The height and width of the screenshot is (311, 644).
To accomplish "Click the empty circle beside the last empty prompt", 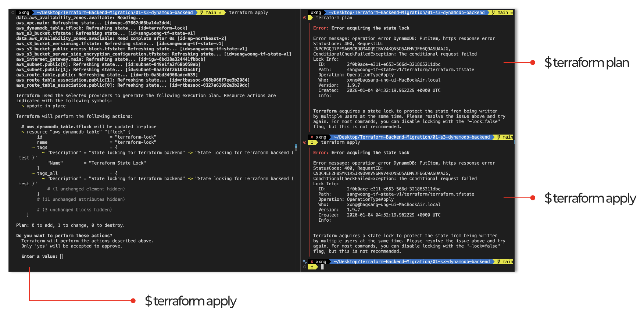I will click(x=305, y=267).
